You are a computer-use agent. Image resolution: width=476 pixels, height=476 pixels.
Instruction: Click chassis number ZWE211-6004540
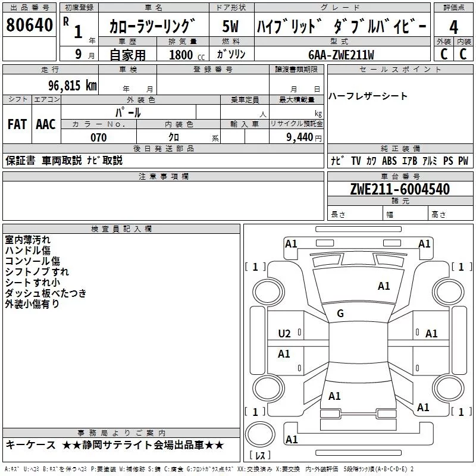coord(400,189)
